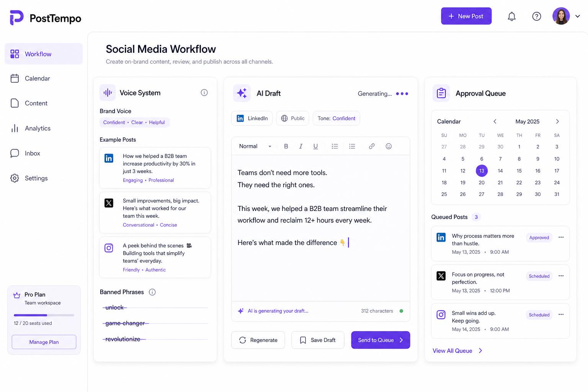Click Scheduled badge on 'Focus on progress' post

[539, 276]
